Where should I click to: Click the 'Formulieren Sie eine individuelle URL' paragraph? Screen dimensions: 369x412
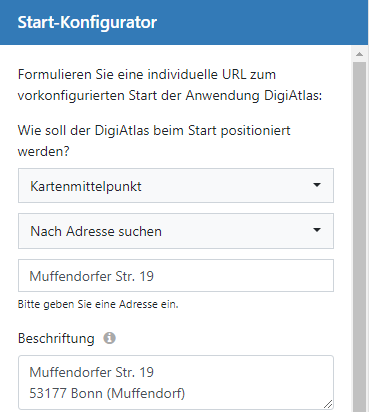[x=170, y=85]
